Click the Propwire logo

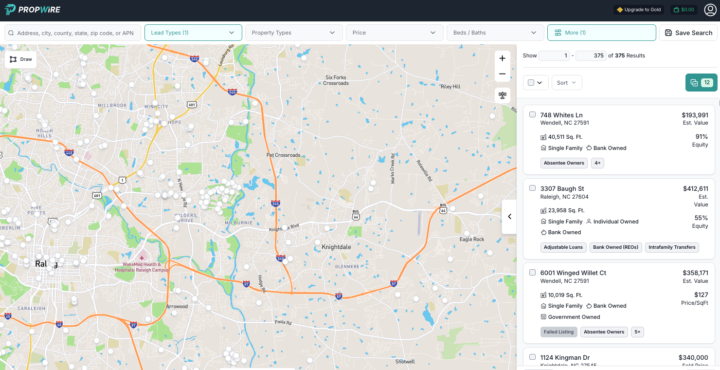pyautogui.click(x=32, y=10)
